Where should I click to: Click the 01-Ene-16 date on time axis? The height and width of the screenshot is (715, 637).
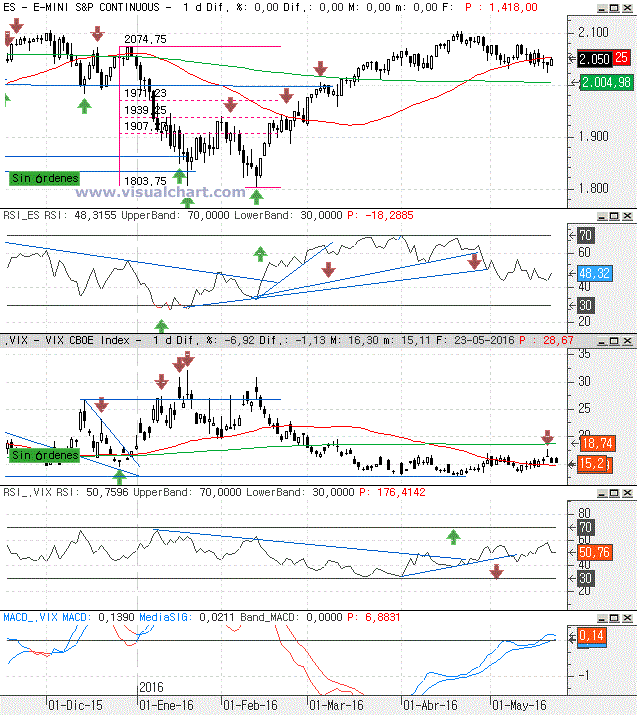(166, 705)
